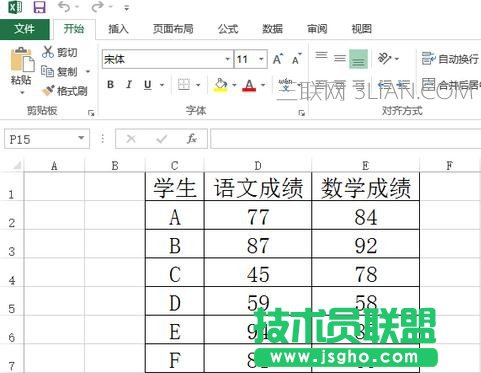Select column D header
This screenshot has width=481, height=373.
(x=258, y=165)
